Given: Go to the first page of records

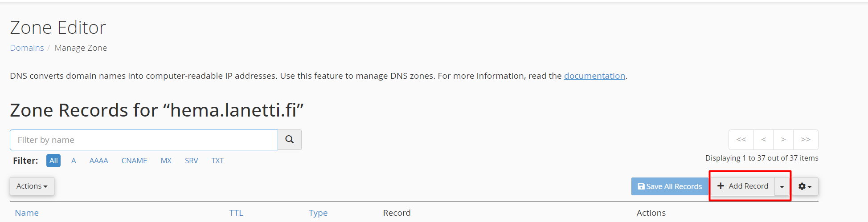Looking at the screenshot, I should pyautogui.click(x=741, y=140).
